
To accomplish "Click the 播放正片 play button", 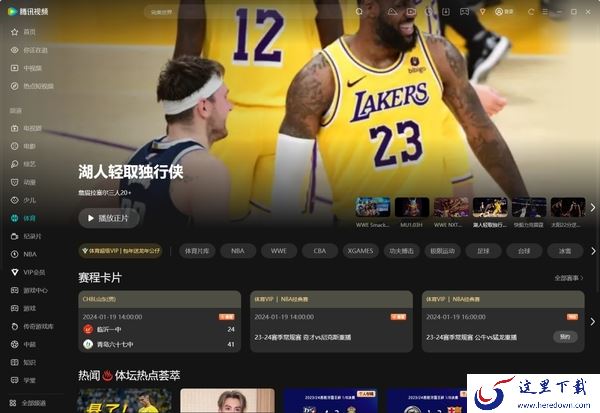I will coord(109,218).
